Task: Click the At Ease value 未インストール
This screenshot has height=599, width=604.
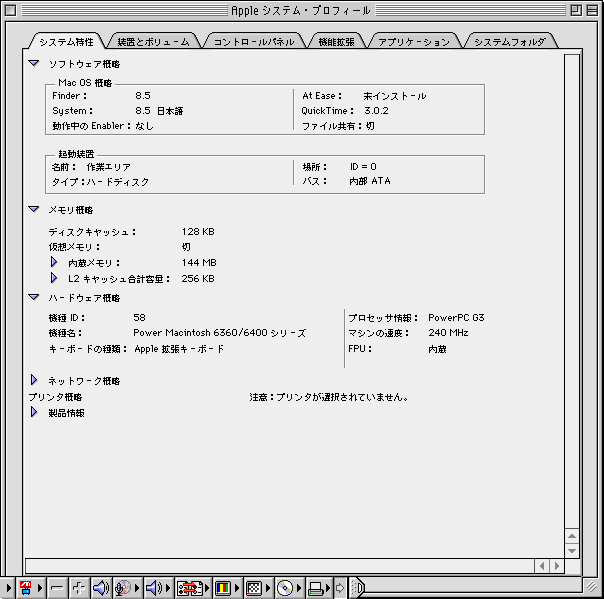Action: pyautogui.click(x=395, y=96)
